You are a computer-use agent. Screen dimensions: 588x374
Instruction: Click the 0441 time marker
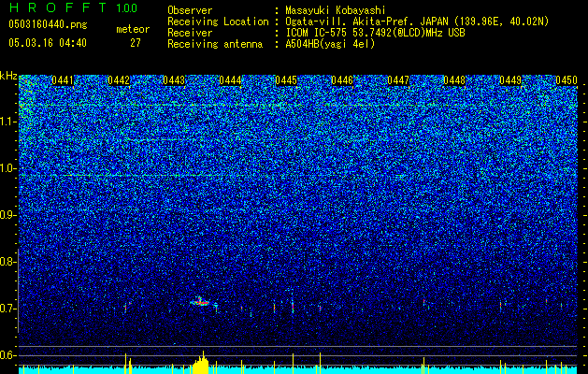click(x=63, y=80)
